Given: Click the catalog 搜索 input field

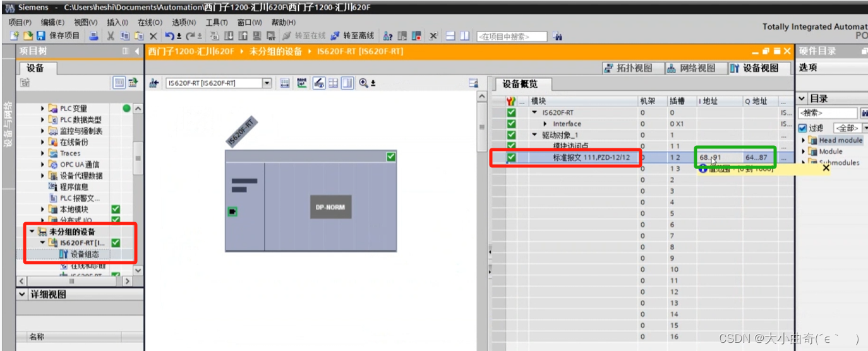Looking at the screenshot, I should [x=828, y=113].
